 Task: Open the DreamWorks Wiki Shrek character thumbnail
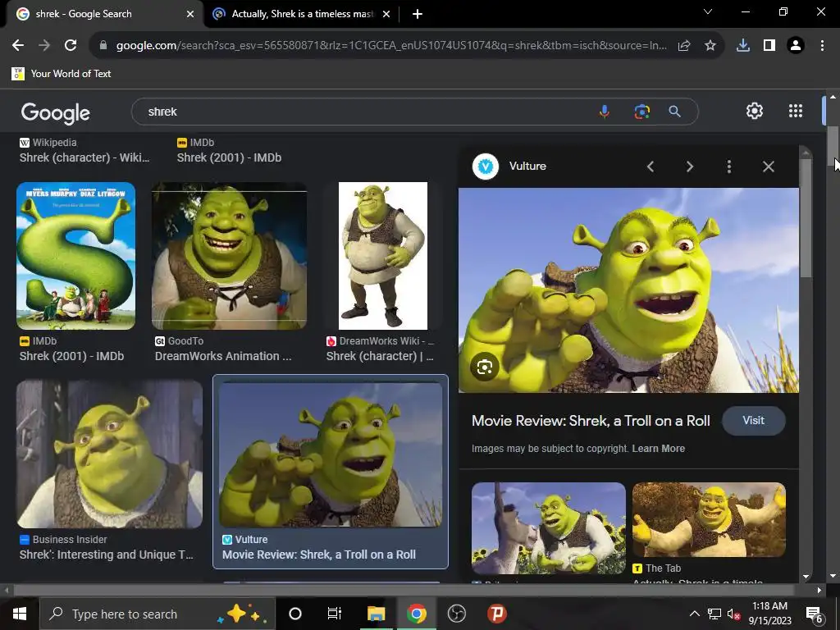pyautogui.click(x=383, y=256)
